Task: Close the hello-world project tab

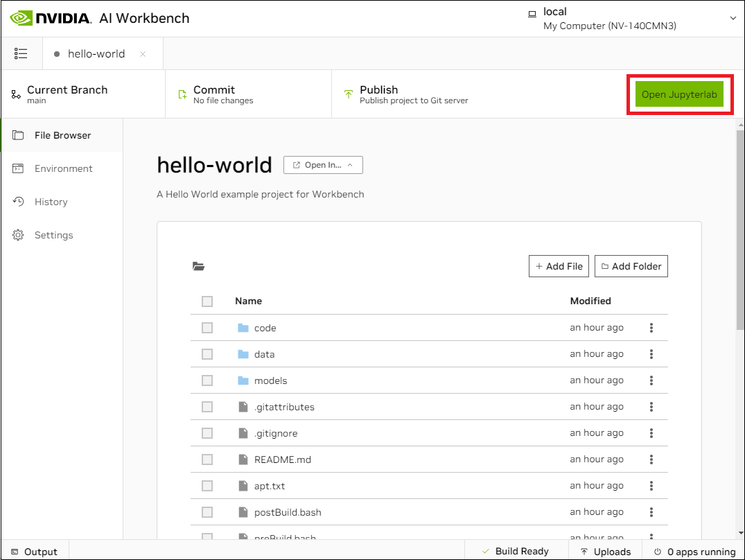Action: coord(143,54)
